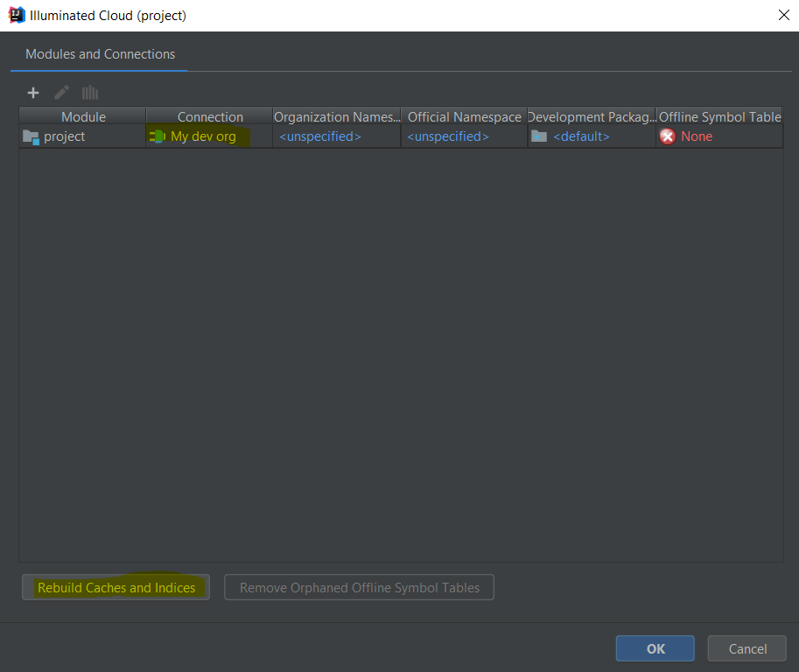This screenshot has height=672, width=799.
Task: Open the My dev org connection cell
Action: click(203, 136)
